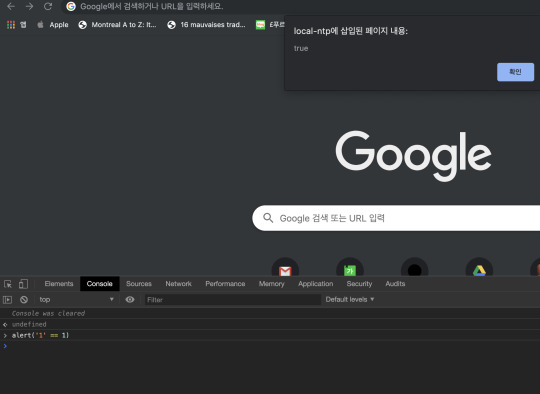The width and height of the screenshot is (540, 394).
Task: Switch to the Security tab
Action: pos(359,284)
